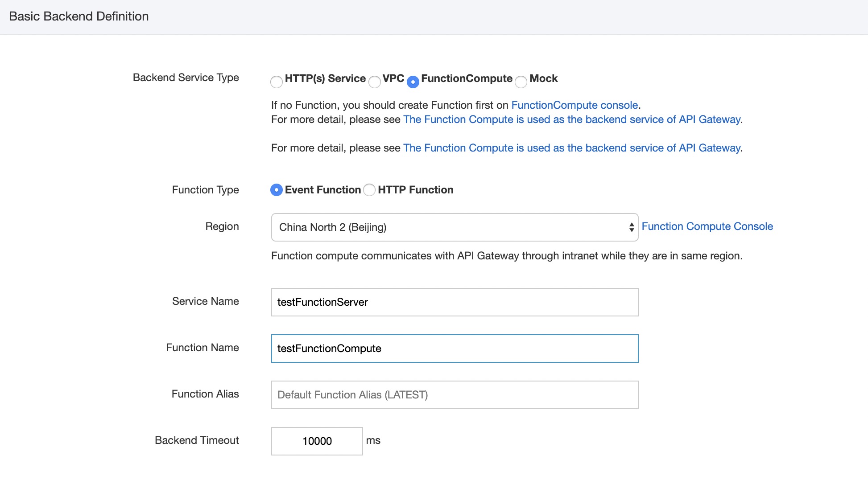The image size is (868, 484).
Task: Choose VPC as backend service type
Action: (x=375, y=82)
